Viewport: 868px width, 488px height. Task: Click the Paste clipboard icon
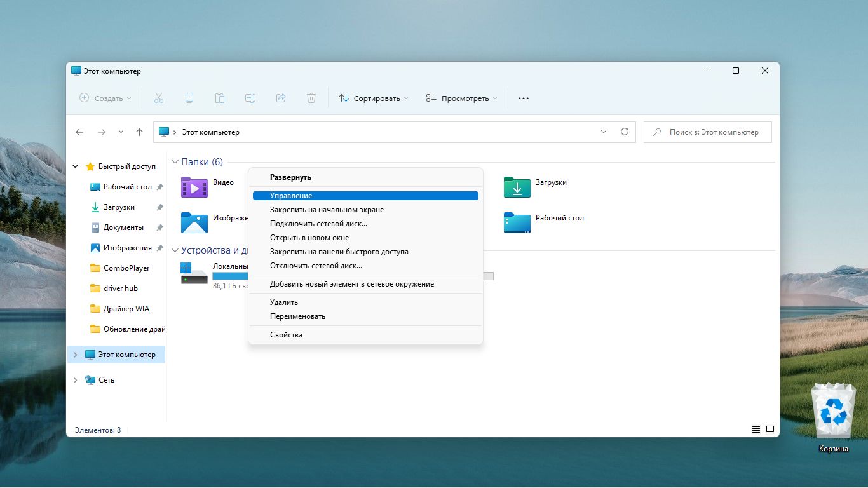(220, 98)
